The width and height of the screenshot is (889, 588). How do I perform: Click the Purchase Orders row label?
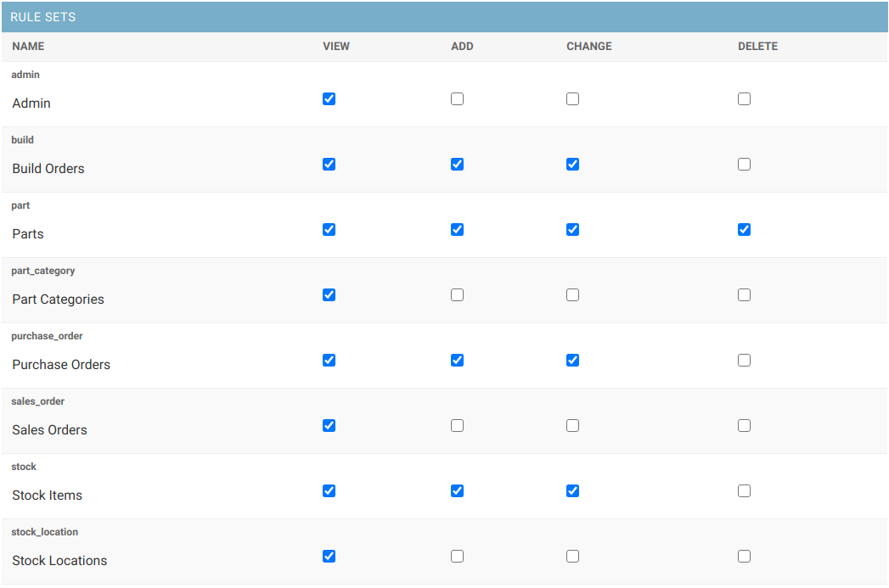[x=61, y=365]
